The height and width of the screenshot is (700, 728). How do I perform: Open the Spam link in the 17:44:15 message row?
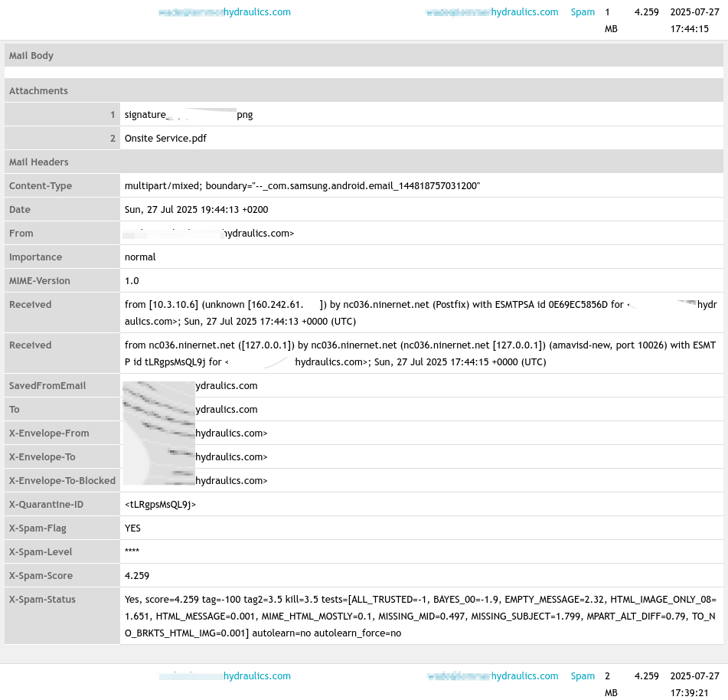583,12
